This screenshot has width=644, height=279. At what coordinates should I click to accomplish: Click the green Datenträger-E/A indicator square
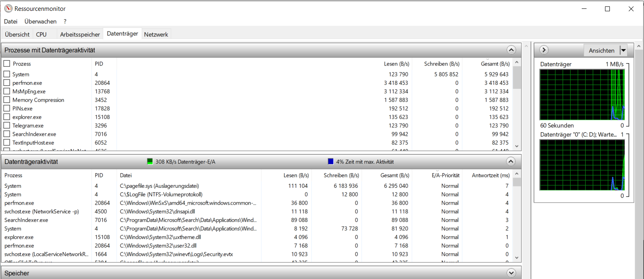pos(150,161)
